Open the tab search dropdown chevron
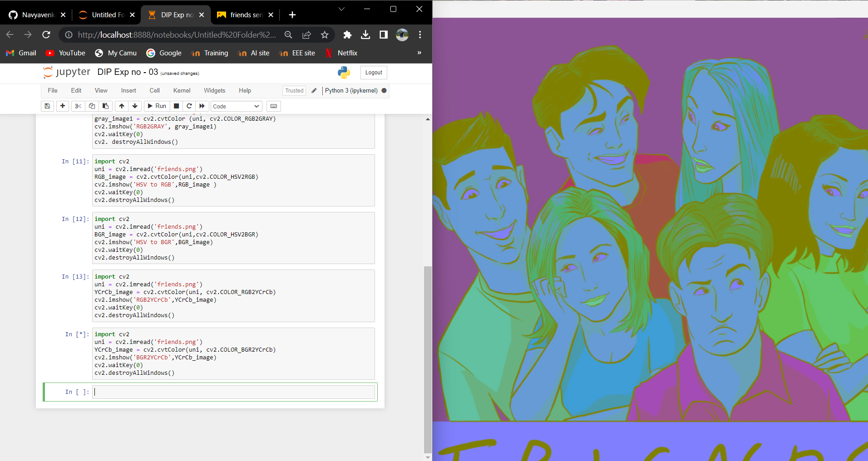 341,9
